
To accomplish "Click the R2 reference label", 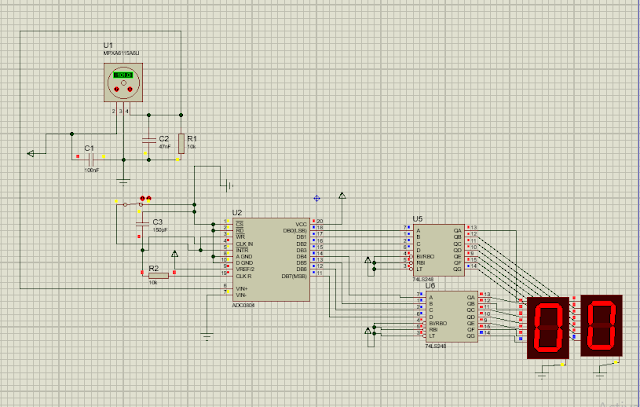I will 153,268.
